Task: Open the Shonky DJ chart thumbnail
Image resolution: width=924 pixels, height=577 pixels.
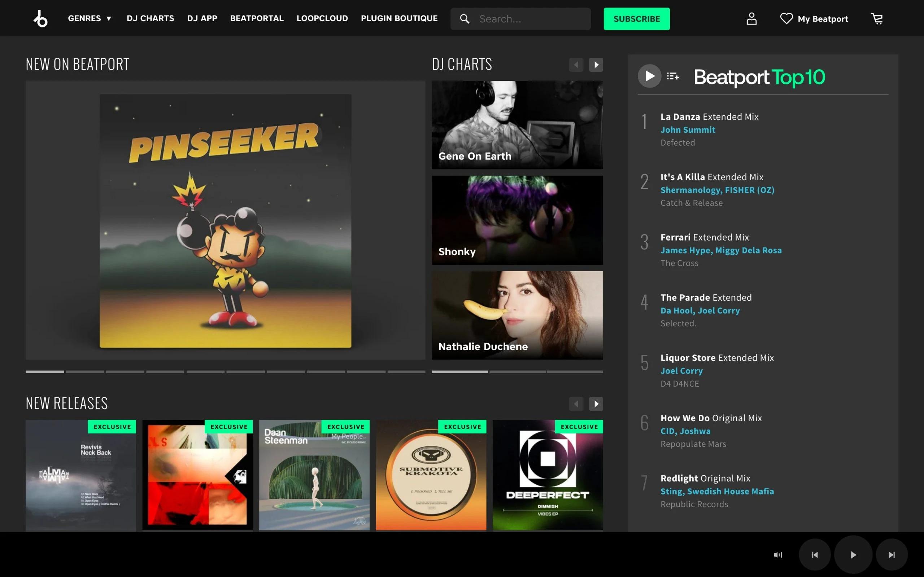Action: tap(517, 220)
